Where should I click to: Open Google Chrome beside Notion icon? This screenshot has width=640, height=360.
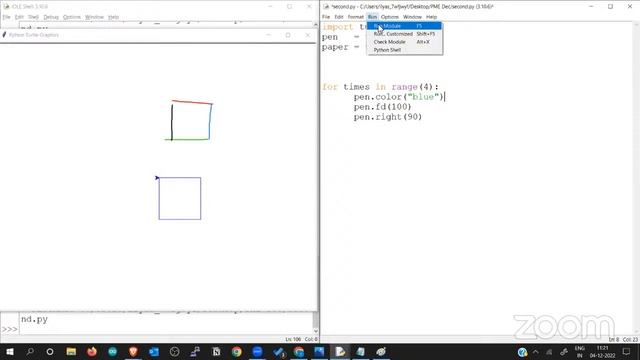tap(236, 351)
